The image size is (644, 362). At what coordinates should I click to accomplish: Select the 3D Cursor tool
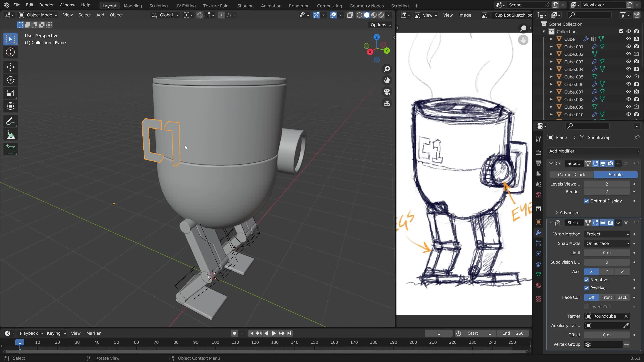tap(11, 52)
